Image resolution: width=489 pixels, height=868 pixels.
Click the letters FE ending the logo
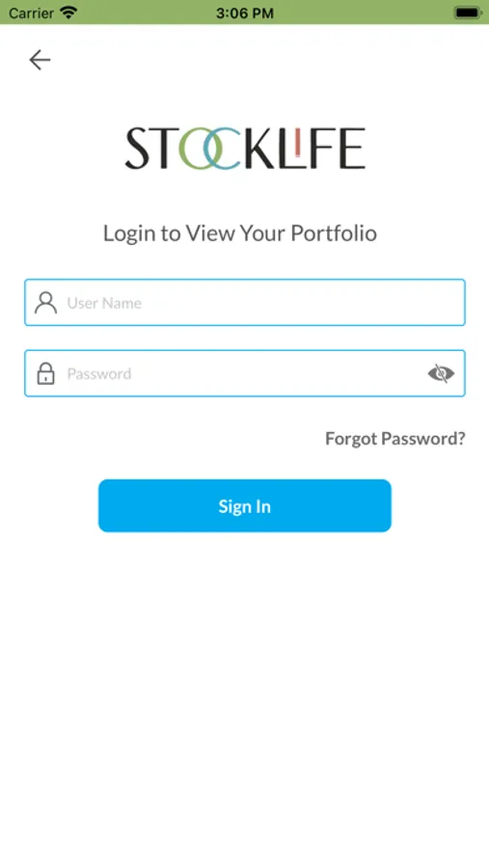pos(338,149)
